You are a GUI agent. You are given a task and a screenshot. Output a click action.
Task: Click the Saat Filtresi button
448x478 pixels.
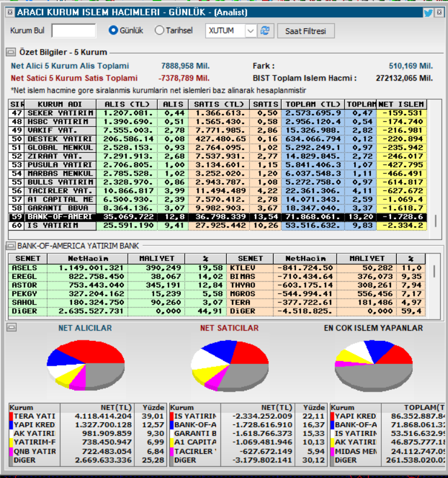pyautogui.click(x=306, y=31)
